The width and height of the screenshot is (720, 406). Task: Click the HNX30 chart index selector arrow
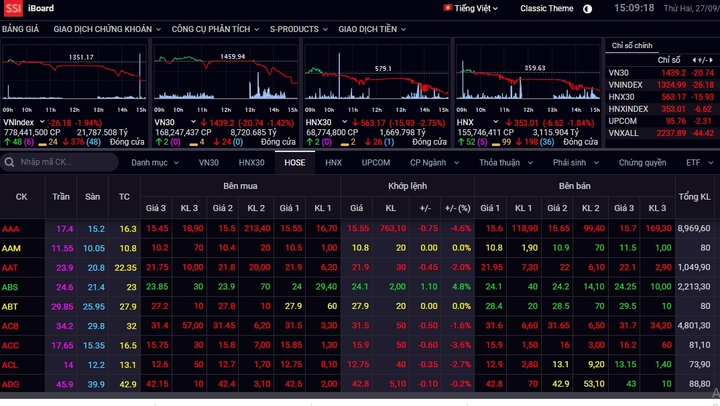pos(338,122)
